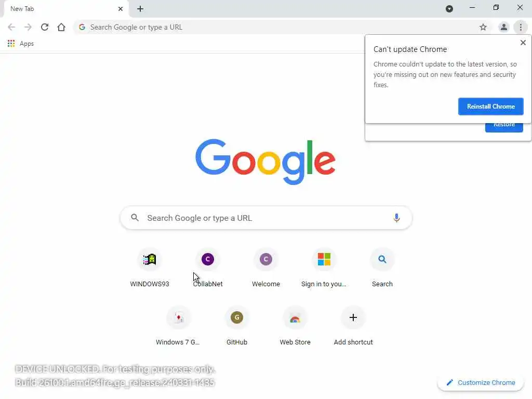Screen dimensions: 532x399
Task: Bookmark this tab with the star icon
Action: 483,27
